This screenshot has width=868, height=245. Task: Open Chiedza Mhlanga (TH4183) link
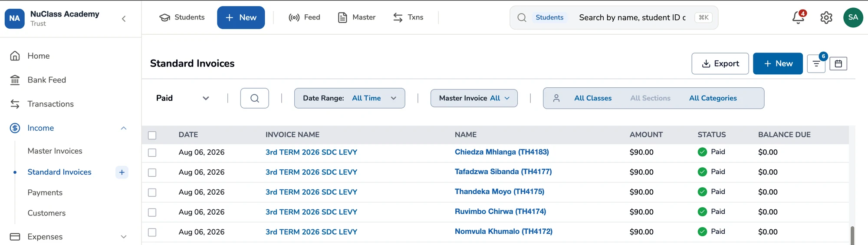point(502,152)
